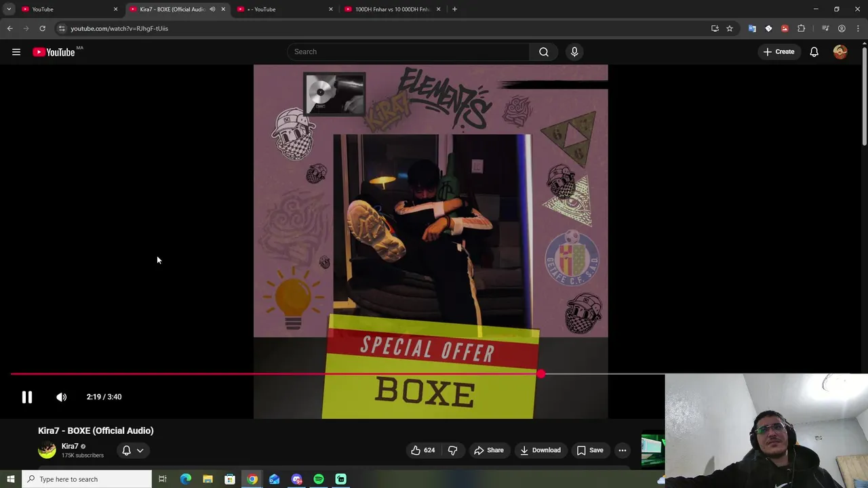
Task: Open a new browser tab
Action: pos(454,9)
